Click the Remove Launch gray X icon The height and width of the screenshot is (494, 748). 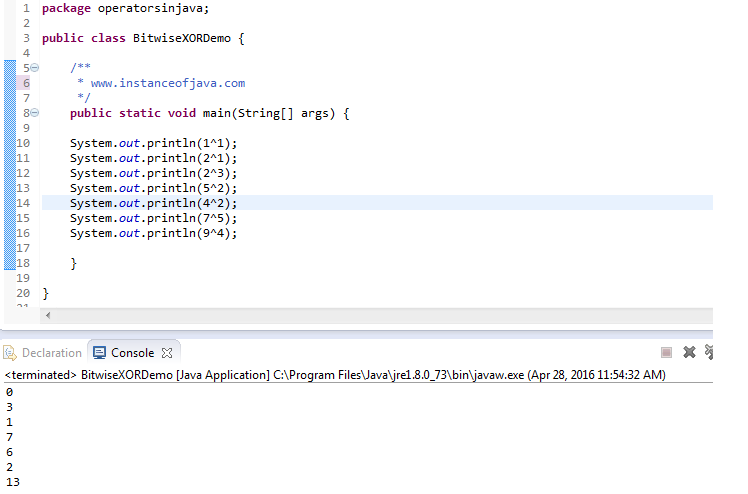coord(689,352)
